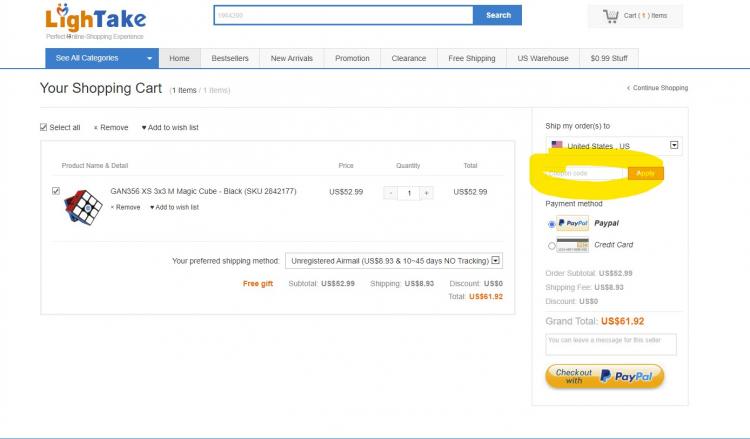Image resolution: width=750 pixels, height=439 pixels.
Task: Click the Search button
Action: [498, 15]
